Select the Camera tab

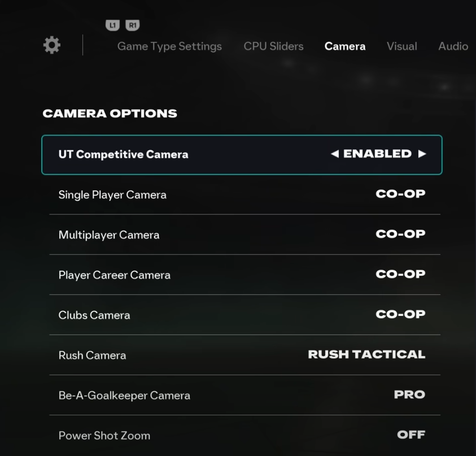tap(345, 46)
